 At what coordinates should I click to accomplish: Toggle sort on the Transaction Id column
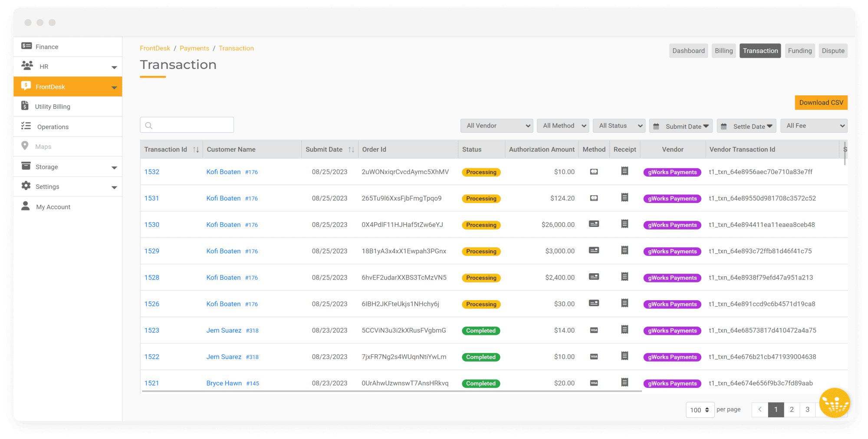[196, 149]
